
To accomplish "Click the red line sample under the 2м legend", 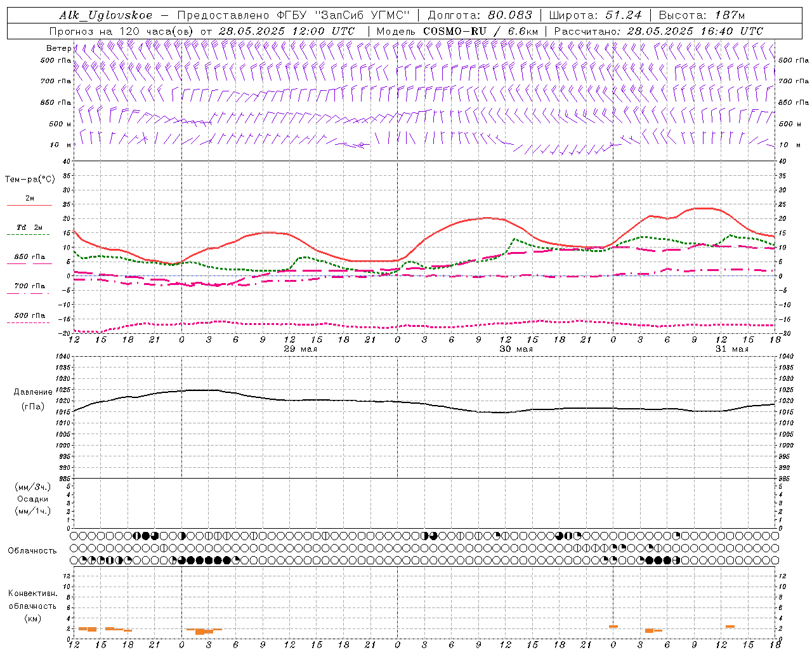I will 29,205.
